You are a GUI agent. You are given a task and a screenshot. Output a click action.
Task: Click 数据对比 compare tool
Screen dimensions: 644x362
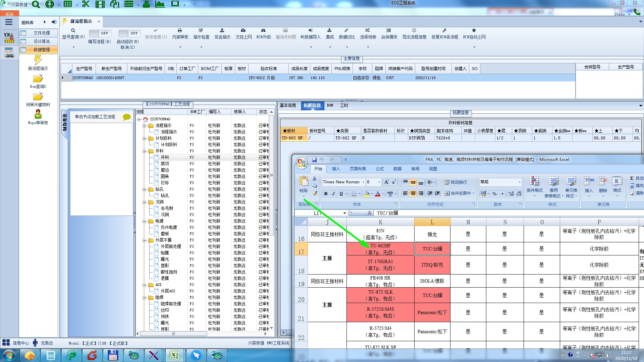pos(347,34)
